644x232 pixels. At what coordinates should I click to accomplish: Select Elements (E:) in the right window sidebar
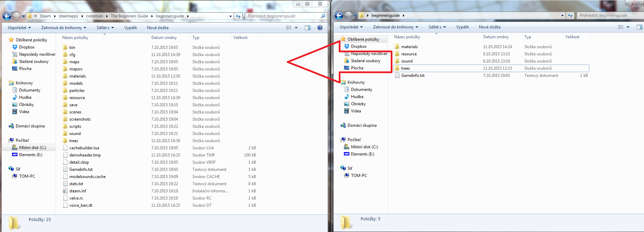pyautogui.click(x=362, y=154)
